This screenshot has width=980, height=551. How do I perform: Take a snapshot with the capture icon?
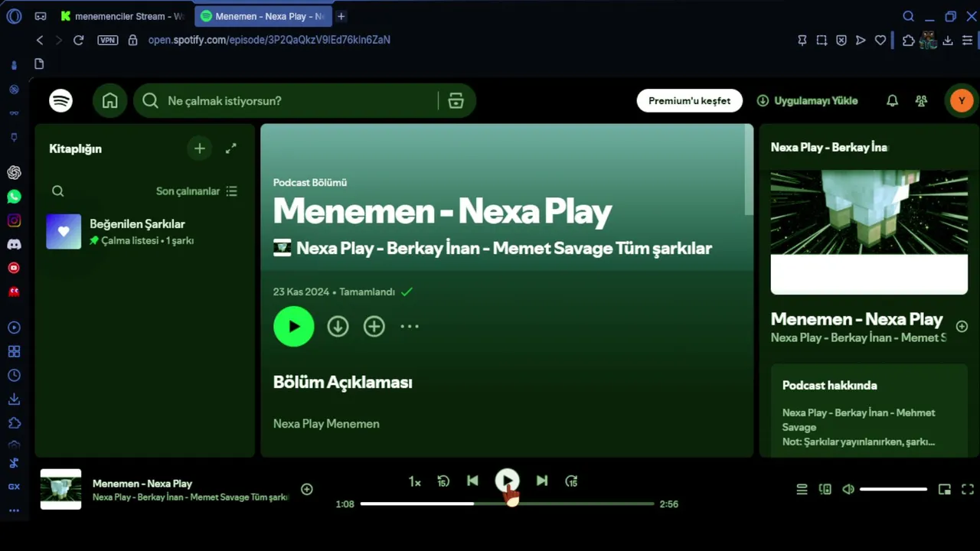pyautogui.click(x=822, y=40)
